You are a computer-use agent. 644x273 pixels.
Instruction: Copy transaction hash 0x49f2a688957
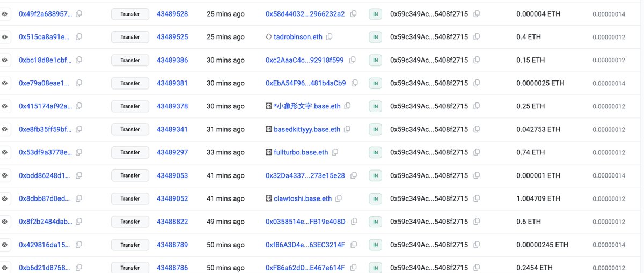click(79, 14)
